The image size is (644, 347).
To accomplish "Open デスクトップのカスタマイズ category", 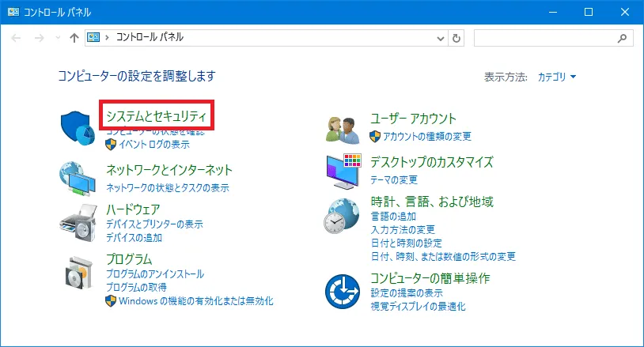I will coord(432,162).
